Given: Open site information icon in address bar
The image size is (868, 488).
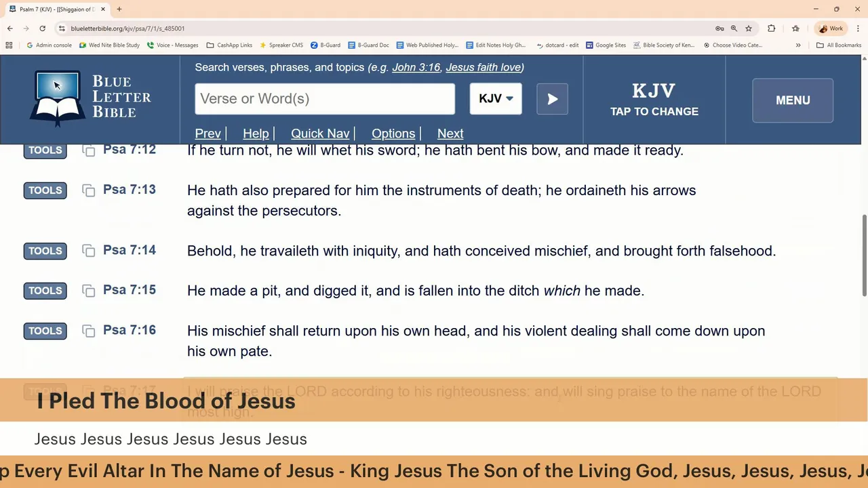Looking at the screenshot, I should [x=62, y=28].
